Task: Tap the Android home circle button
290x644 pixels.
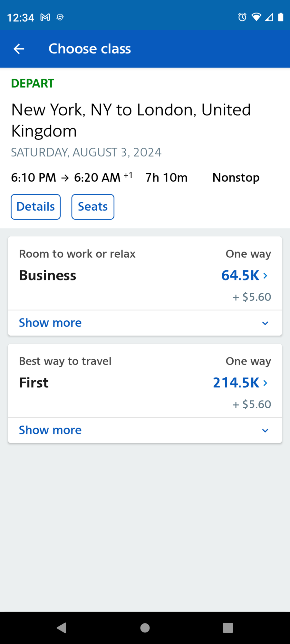Action: [x=145, y=628]
